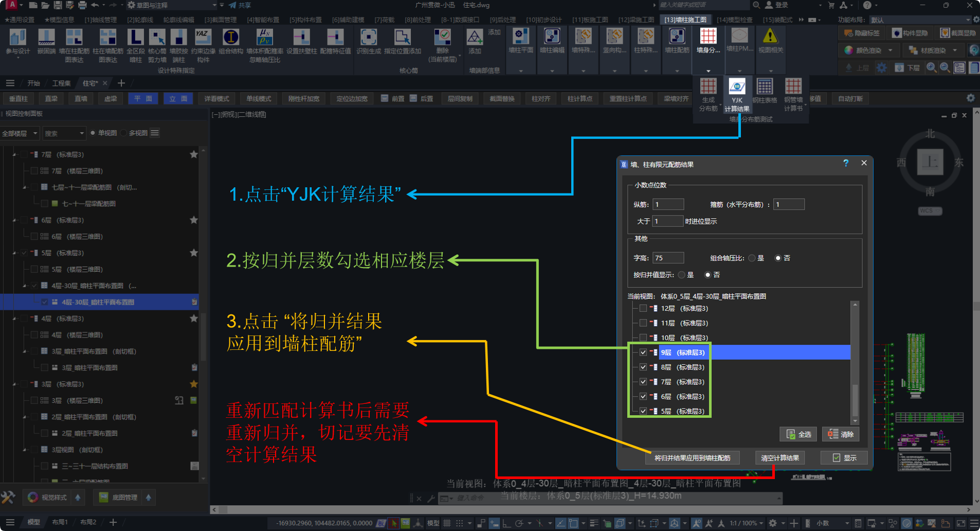Click the 将归并结果应用到墙柱配筋 button
The width and height of the screenshot is (980, 531).
(692, 458)
